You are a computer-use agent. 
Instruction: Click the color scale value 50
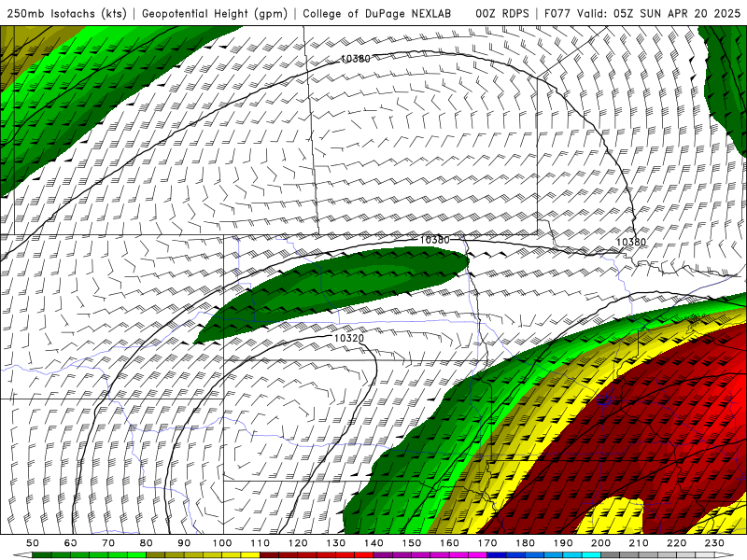coord(33,543)
